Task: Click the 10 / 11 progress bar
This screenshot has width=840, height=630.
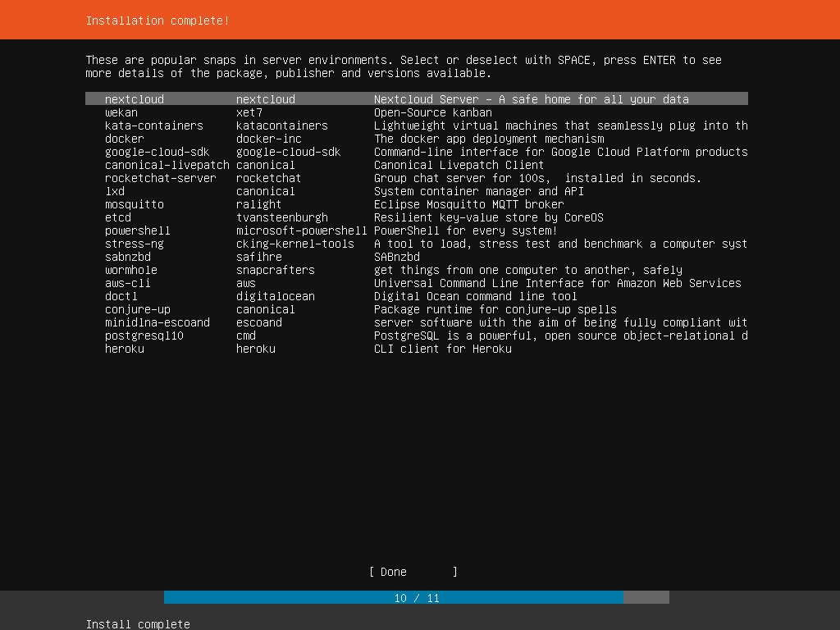Action: pyautogui.click(x=416, y=597)
